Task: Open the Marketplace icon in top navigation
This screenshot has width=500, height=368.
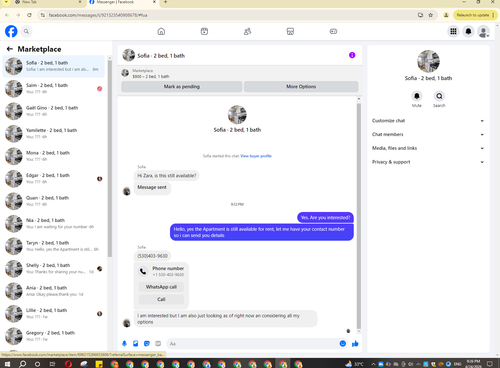Action: click(x=290, y=31)
